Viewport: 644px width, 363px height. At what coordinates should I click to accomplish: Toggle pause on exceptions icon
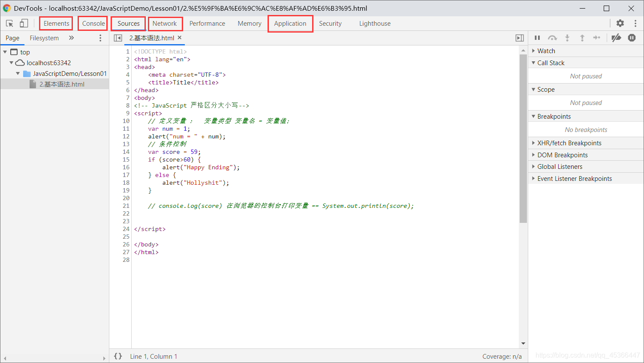coord(632,38)
